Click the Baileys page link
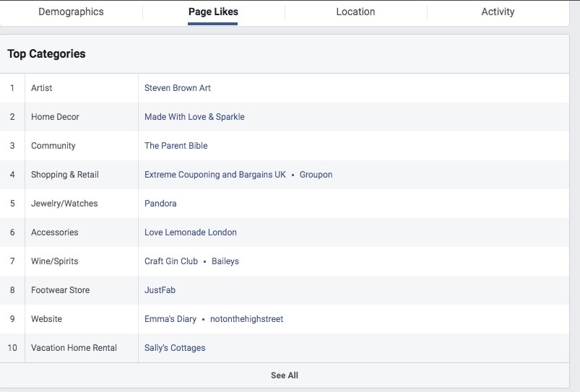580x392 pixels. click(225, 261)
